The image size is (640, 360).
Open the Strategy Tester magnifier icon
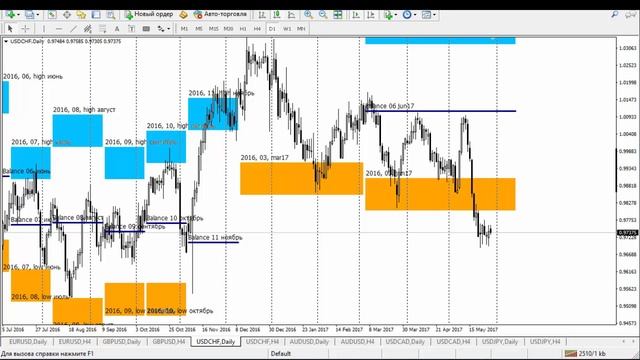(x=111, y=15)
